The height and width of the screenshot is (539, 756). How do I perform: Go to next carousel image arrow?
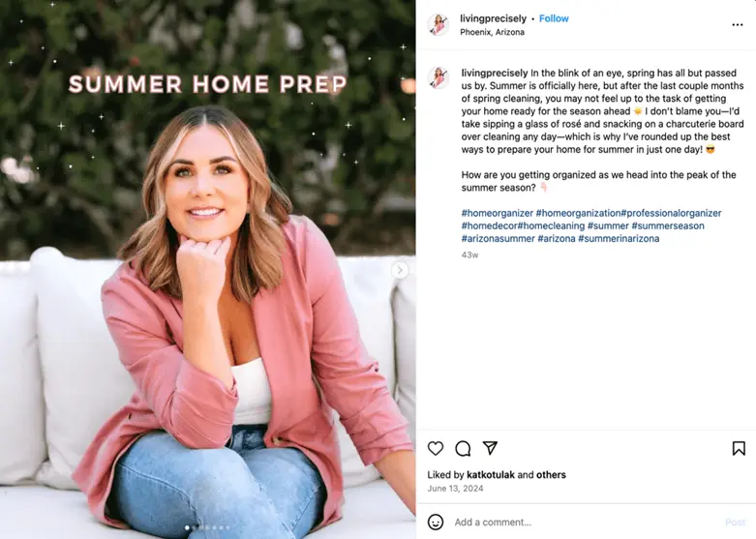[x=400, y=270]
